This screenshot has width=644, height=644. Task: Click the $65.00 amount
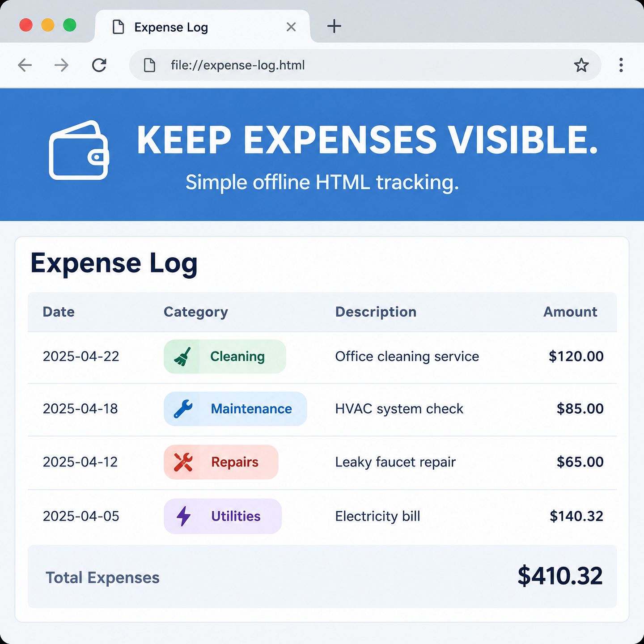click(x=580, y=462)
